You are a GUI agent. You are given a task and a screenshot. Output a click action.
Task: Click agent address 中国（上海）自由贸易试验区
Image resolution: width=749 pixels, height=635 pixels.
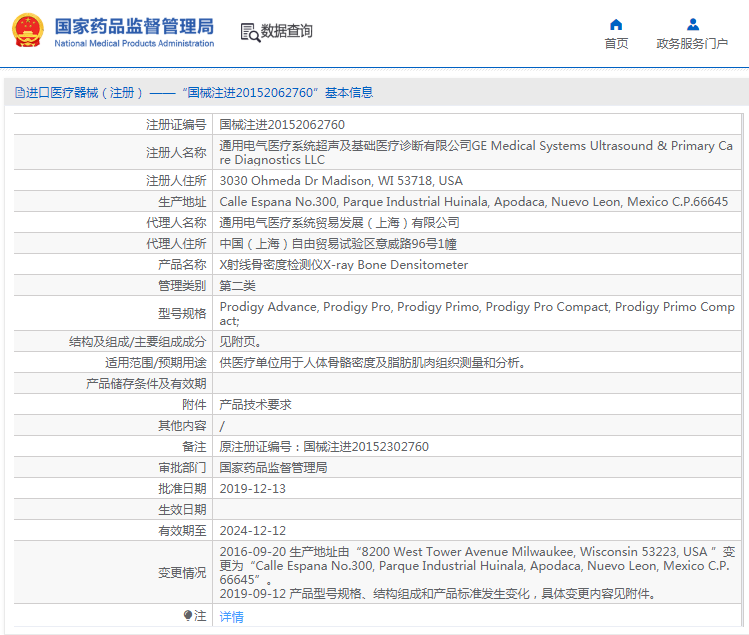[x=338, y=244]
